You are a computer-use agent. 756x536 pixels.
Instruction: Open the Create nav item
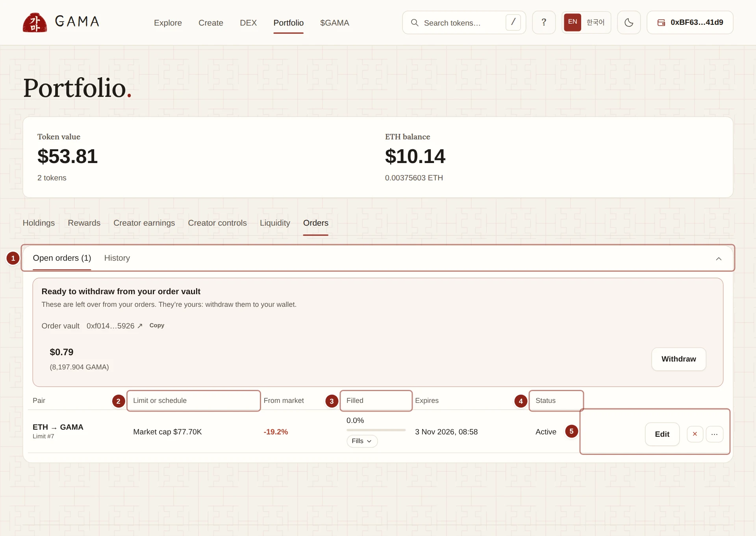click(211, 23)
